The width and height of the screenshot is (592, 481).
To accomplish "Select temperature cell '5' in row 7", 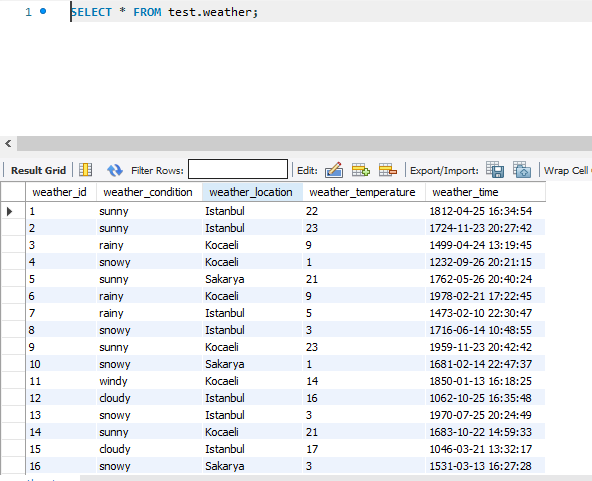I will 364,313.
